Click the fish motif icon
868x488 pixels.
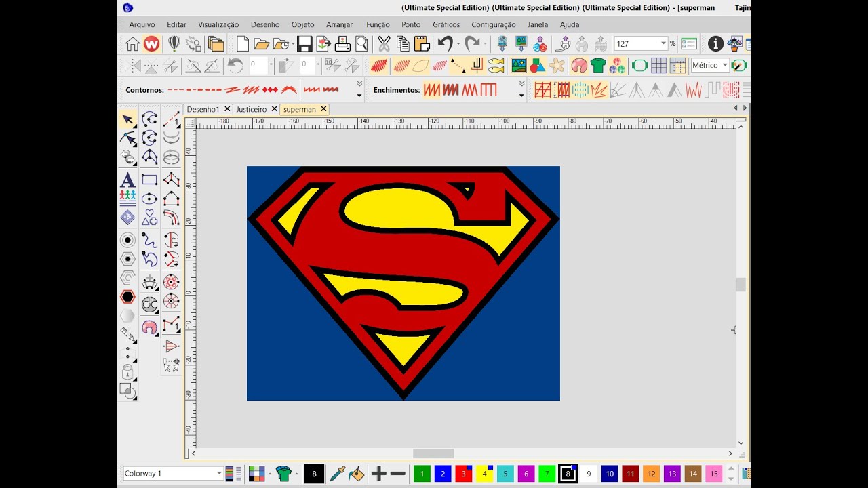[496, 66]
